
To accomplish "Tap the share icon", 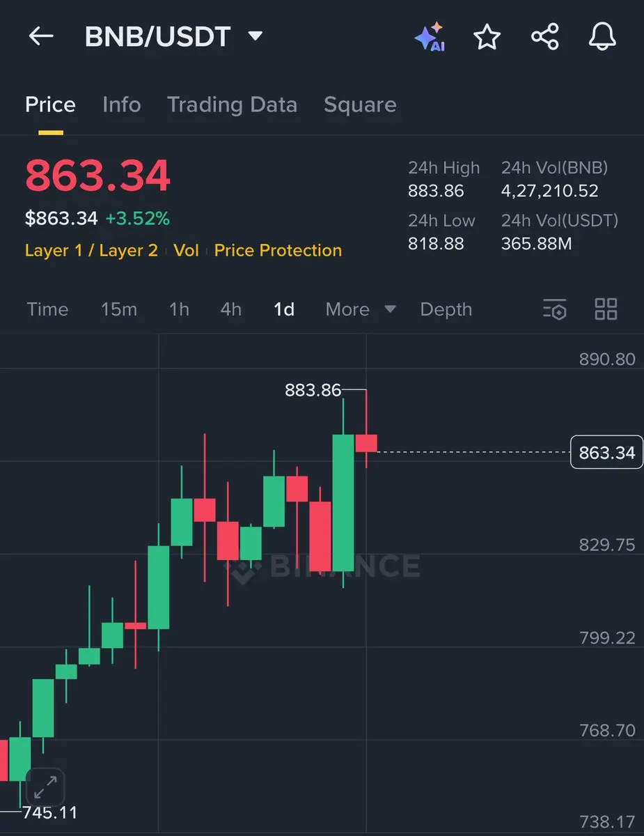I will (544, 36).
